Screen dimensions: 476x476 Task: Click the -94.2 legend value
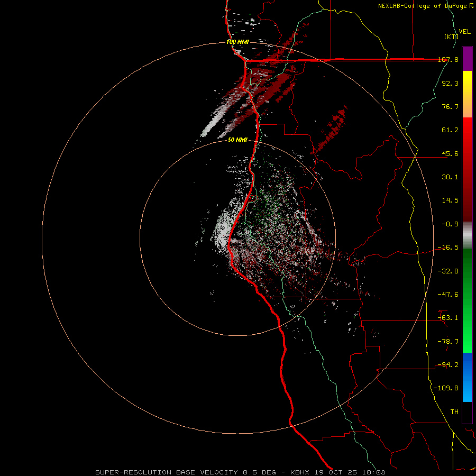[448, 365]
